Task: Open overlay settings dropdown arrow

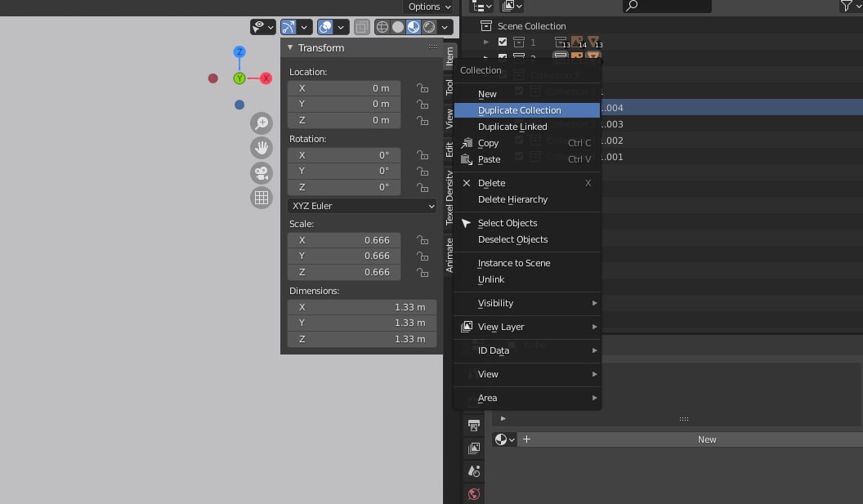Action: pyautogui.click(x=342, y=27)
